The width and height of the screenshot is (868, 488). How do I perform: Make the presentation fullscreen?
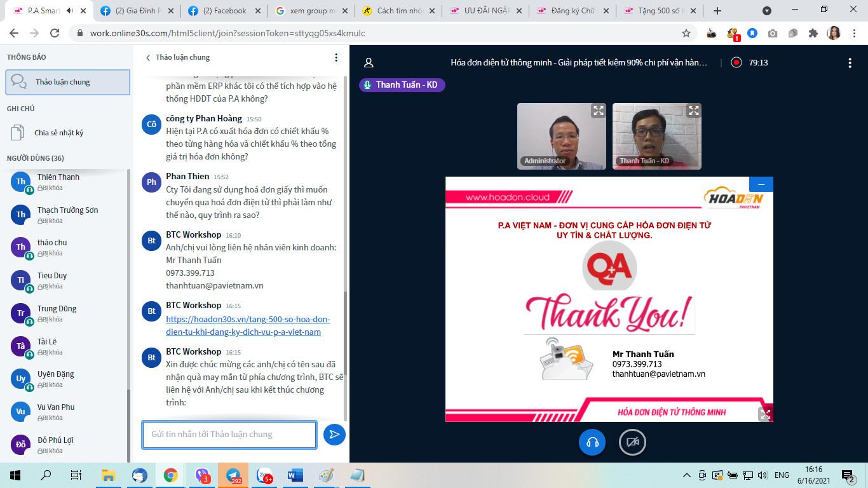765,414
